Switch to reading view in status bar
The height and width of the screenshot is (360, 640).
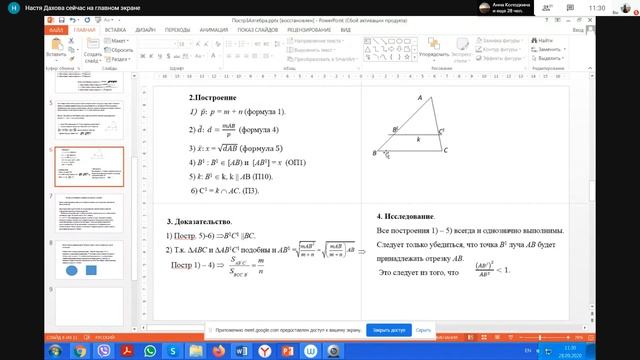pyautogui.click(x=497, y=338)
